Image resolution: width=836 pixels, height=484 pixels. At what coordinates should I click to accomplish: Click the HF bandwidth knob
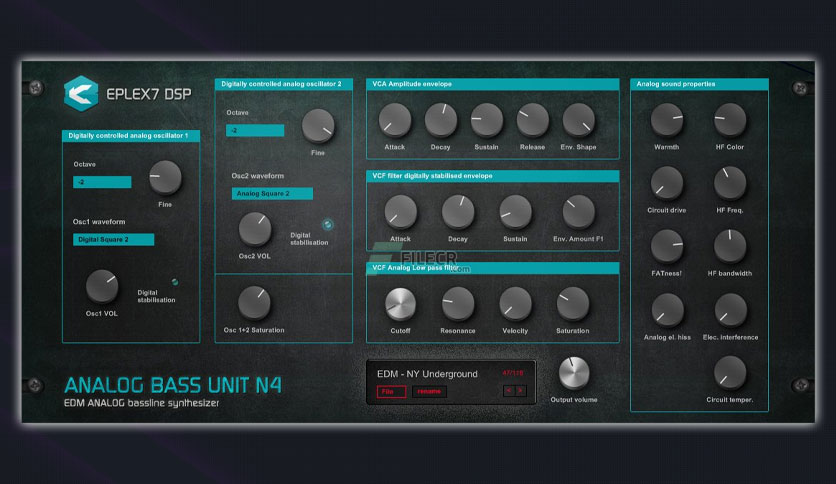[x=730, y=246]
